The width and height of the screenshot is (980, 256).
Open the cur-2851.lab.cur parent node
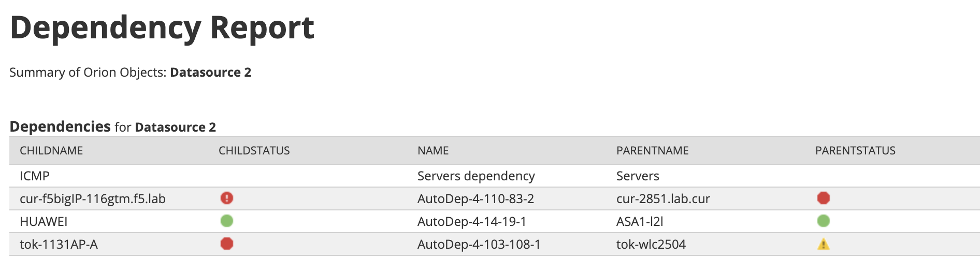[x=663, y=199]
